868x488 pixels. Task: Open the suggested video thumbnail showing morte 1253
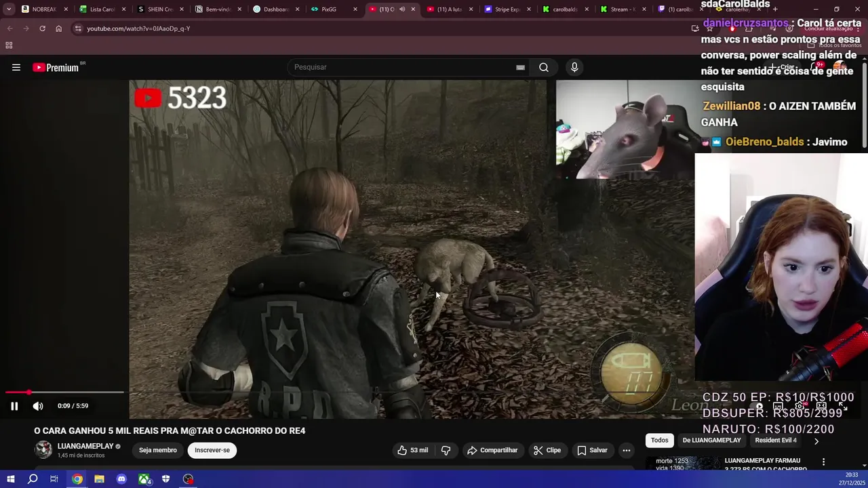[684, 463]
